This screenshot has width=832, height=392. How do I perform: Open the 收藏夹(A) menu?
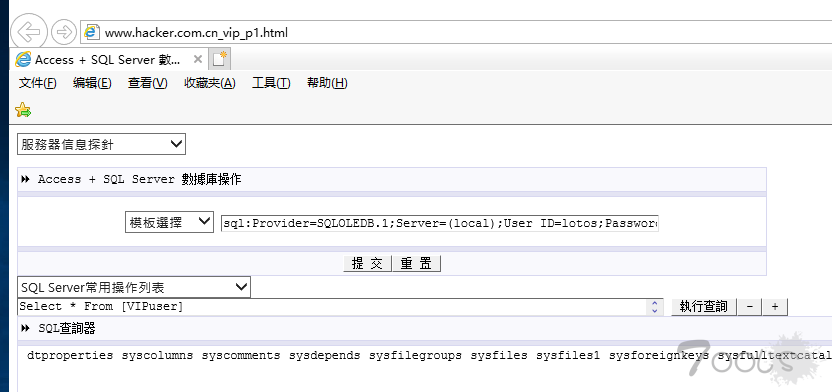[210, 83]
